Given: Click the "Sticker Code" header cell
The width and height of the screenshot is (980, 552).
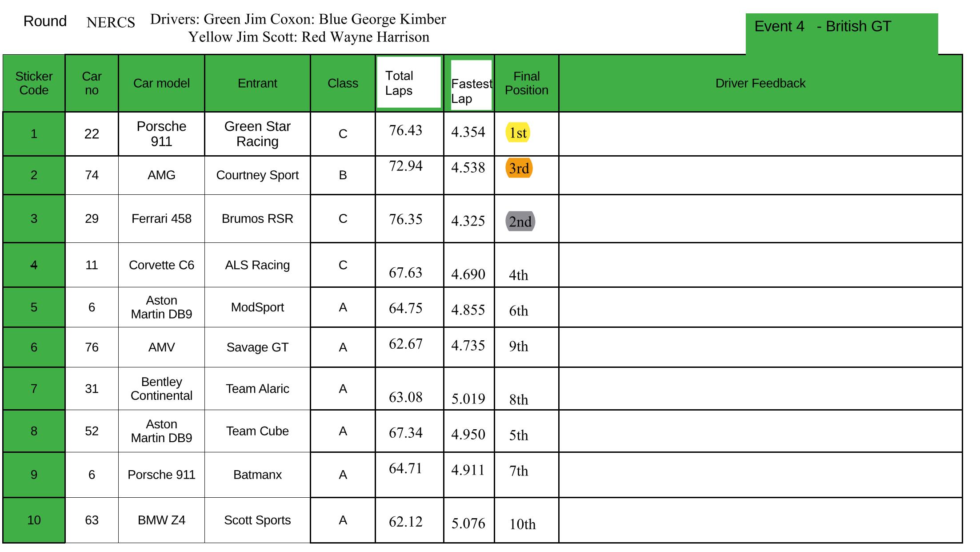Looking at the screenshot, I should tap(34, 83).
